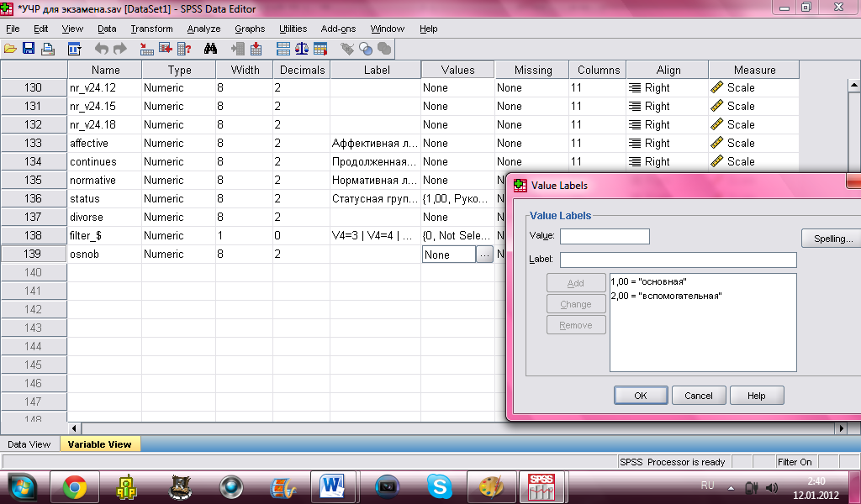This screenshot has height=504, width=861.
Task: Click the Show All Variables icon
Action: click(x=384, y=49)
